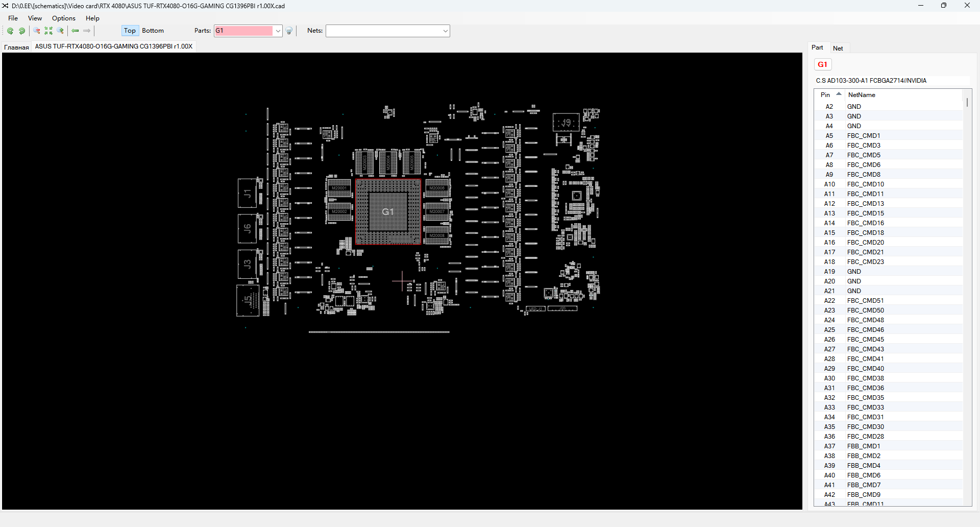Click the fit-to-window green arrows icon

pyautogui.click(x=48, y=31)
